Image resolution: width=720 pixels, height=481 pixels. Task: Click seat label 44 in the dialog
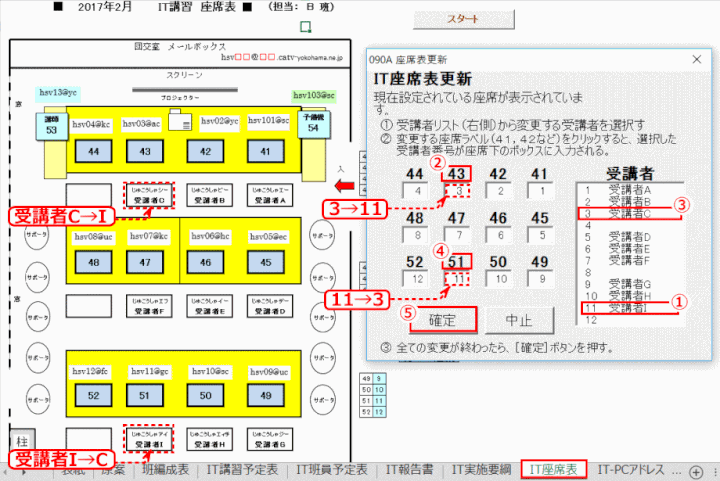point(415,174)
